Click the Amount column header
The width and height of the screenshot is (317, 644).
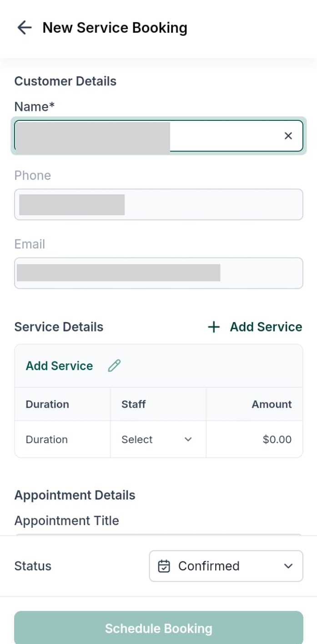[x=272, y=404]
